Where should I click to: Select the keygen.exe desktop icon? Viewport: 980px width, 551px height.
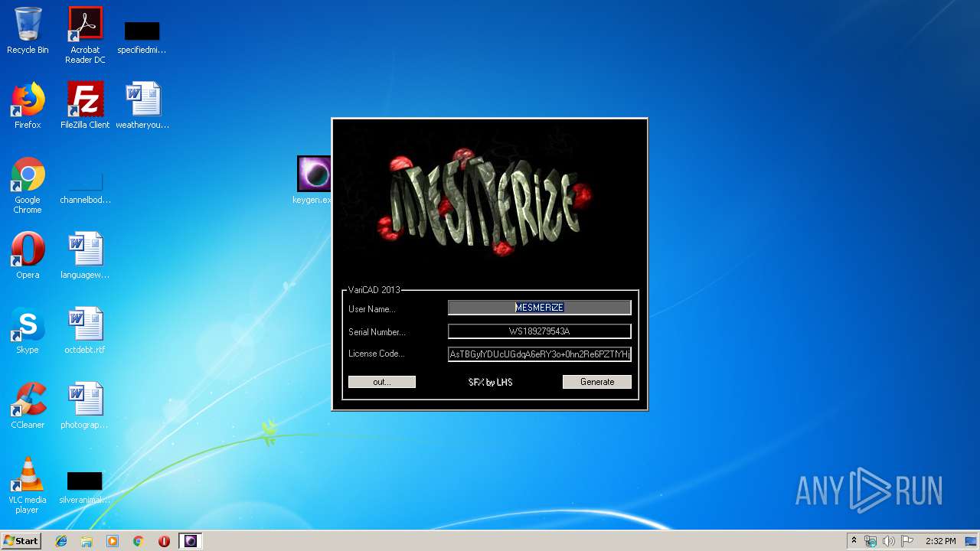(x=313, y=180)
